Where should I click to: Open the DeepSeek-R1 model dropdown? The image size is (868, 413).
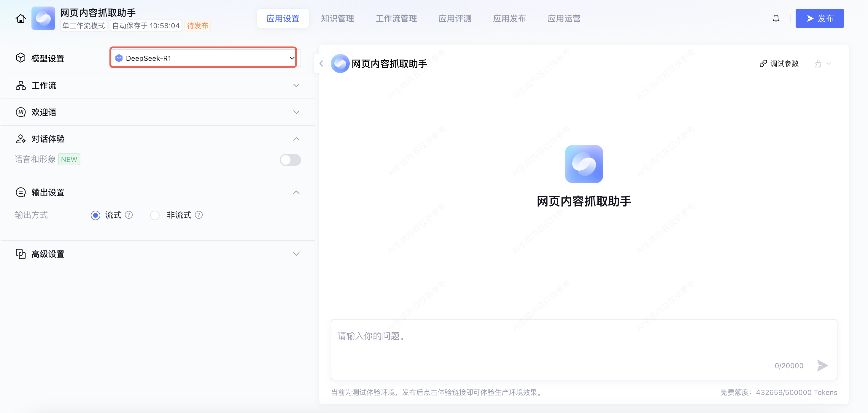point(203,58)
